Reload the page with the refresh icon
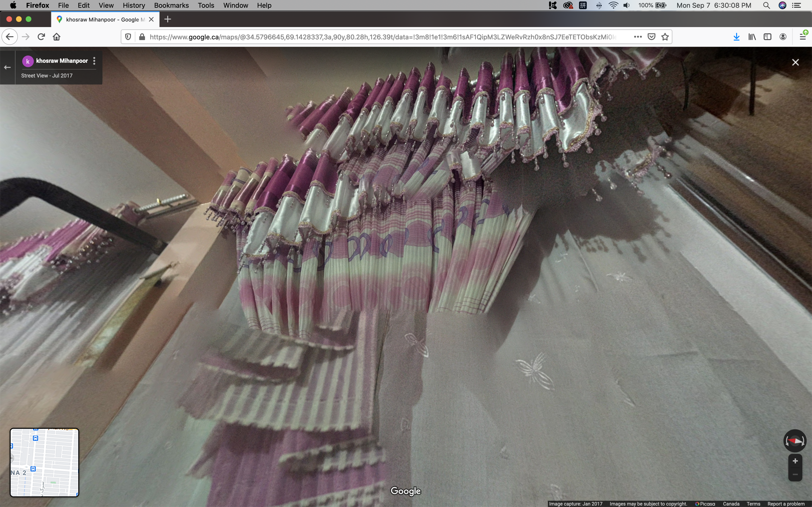 (41, 37)
